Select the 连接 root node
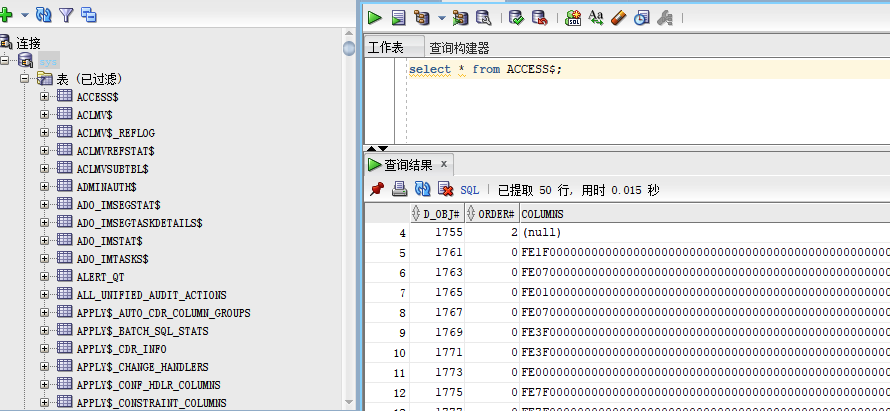This screenshot has height=411, width=890. pyautogui.click(x=28, y=43)
